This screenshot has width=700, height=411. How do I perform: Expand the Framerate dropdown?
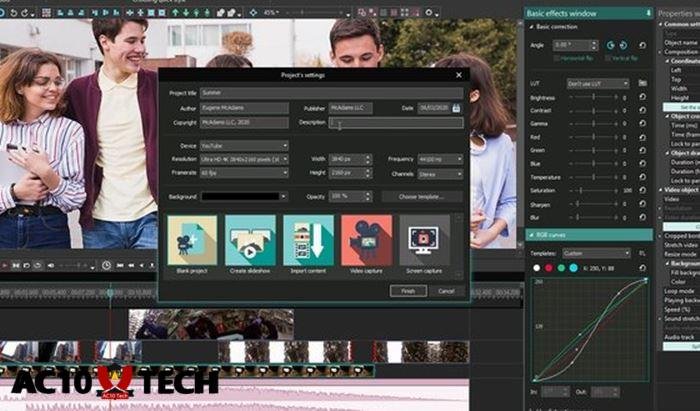243,173
